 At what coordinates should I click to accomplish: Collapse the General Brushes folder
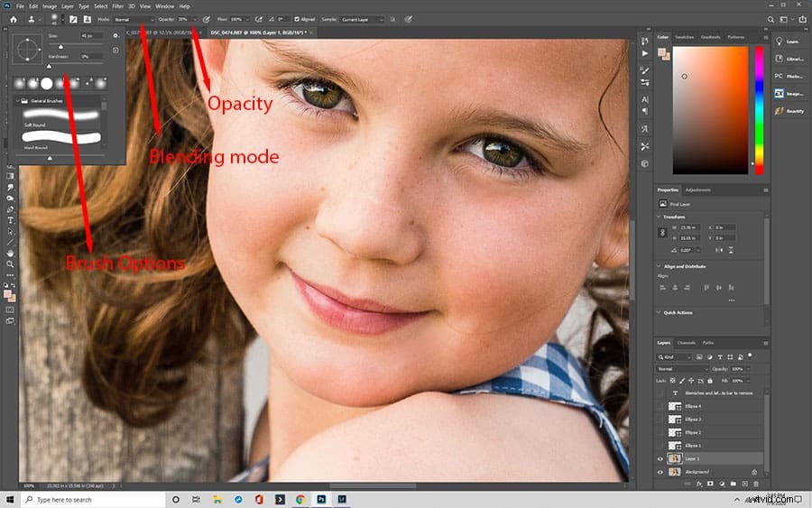(x=18, y=101)
